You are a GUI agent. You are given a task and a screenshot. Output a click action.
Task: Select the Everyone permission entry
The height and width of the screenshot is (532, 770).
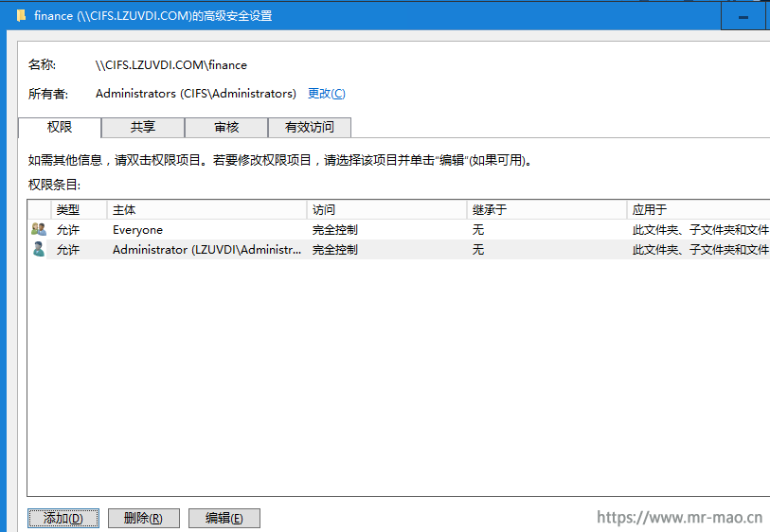(x=399, y=230)
